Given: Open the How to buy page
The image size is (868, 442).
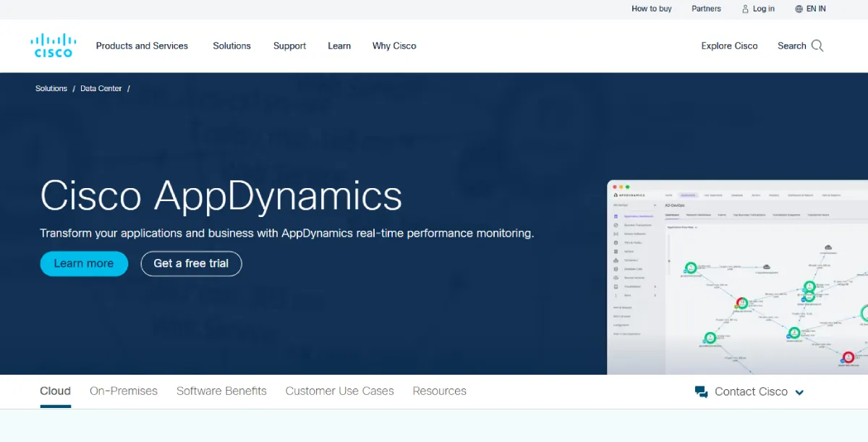Looking at the screenshot, I should tap(651, 9).
